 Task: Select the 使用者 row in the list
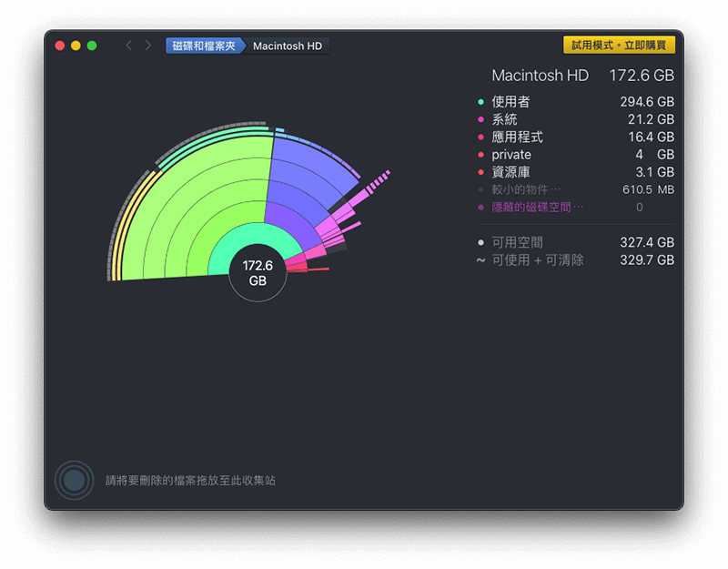pos(576,102)
